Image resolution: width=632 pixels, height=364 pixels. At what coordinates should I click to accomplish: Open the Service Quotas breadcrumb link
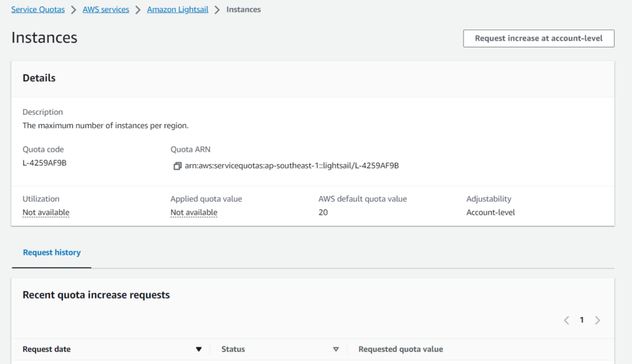pos(38,10)
